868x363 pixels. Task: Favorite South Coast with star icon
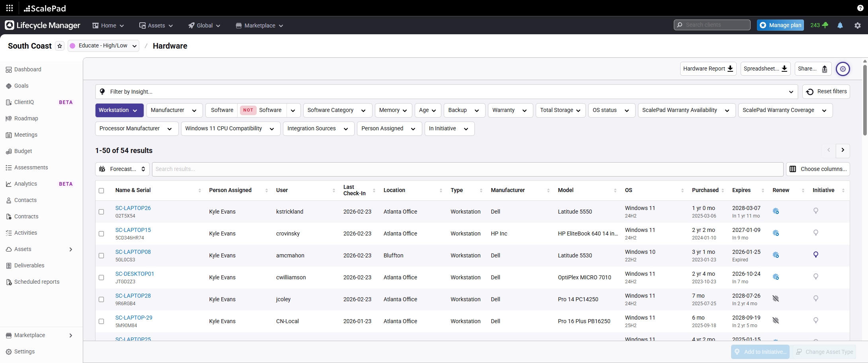coord(60,46)
